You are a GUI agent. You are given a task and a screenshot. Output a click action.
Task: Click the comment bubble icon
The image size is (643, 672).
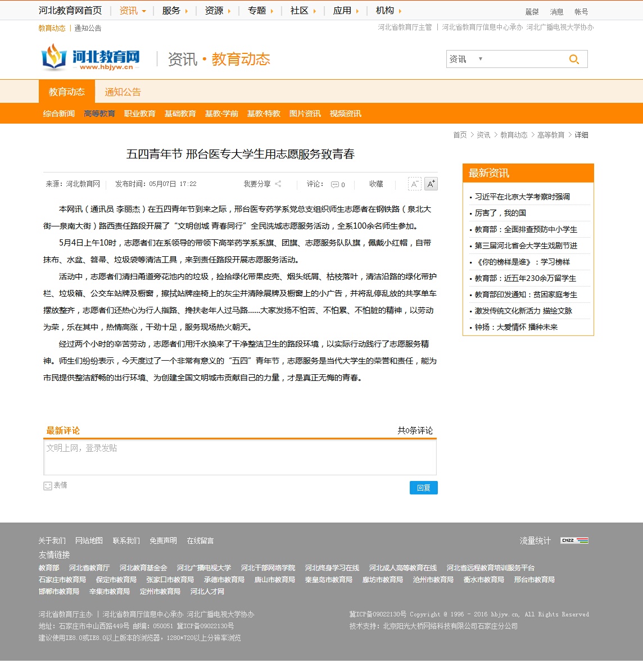(335, 185)
